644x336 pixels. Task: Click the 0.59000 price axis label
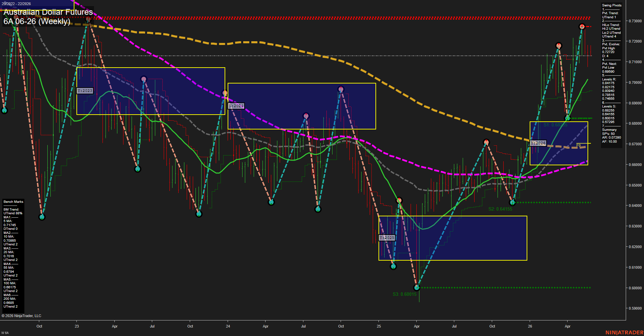(635, 308)
